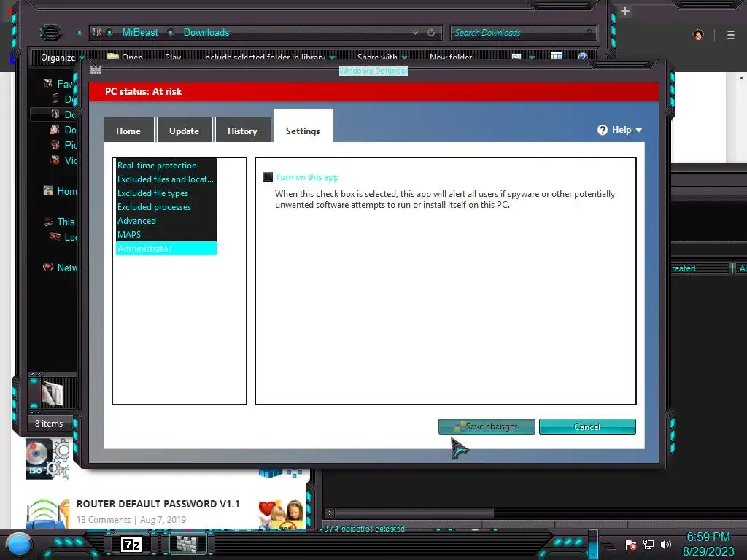The height and width of the screenshot is (560, 747).
Task: Cancel the Windows Defender settings changes
Action: [587, 427]
